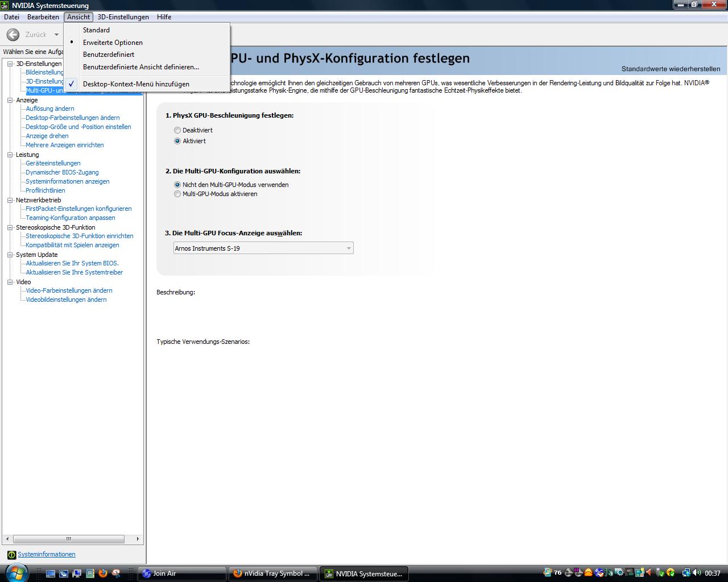This screenshot has width=728, height=582.
Task: Open the 3D-Einstellungen menu
Action: tap(123, 17)
